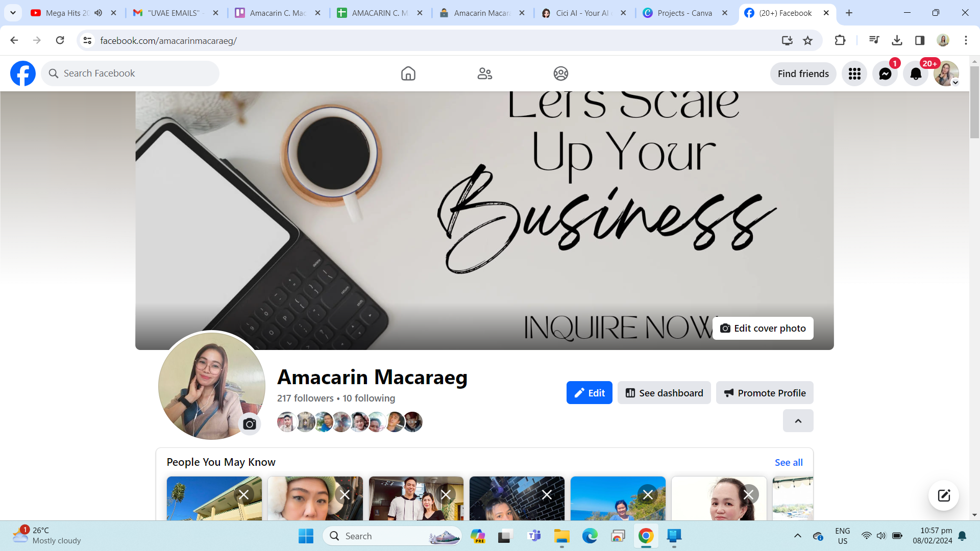Toggle Chrome side panel button
The height and width of the screenshot is (551, 980).
pyautogui.click(x=920, y=40)
